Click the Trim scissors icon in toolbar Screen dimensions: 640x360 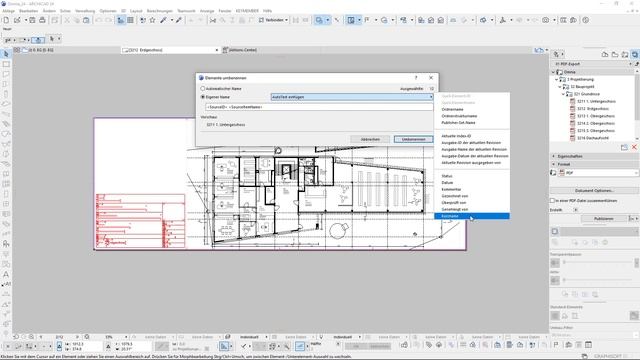pyautogui.click(x=213, y=20)
